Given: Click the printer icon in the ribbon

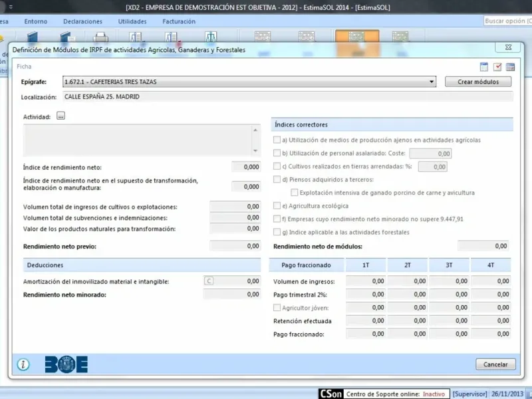Looking at the screenshot, I should tap(100, 37).
